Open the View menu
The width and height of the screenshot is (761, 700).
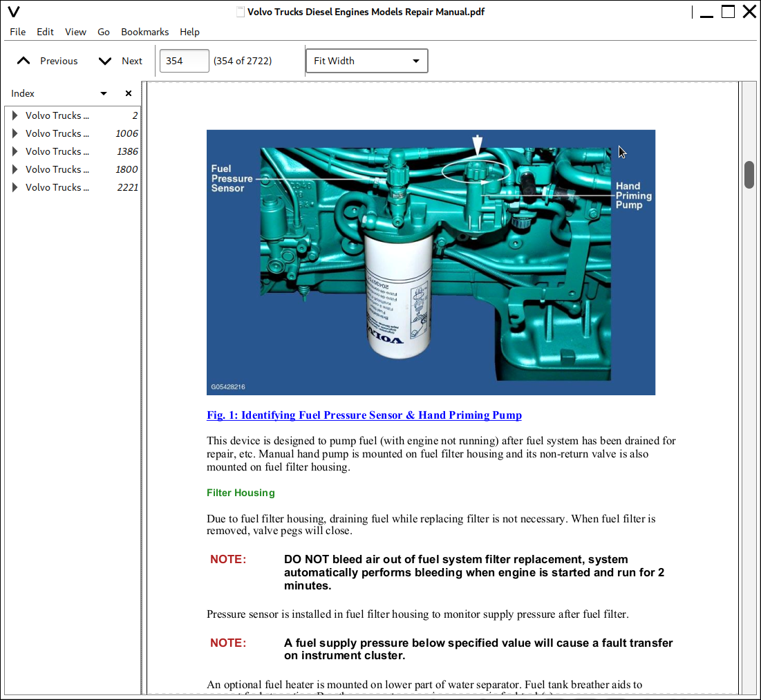coord(76,32)
